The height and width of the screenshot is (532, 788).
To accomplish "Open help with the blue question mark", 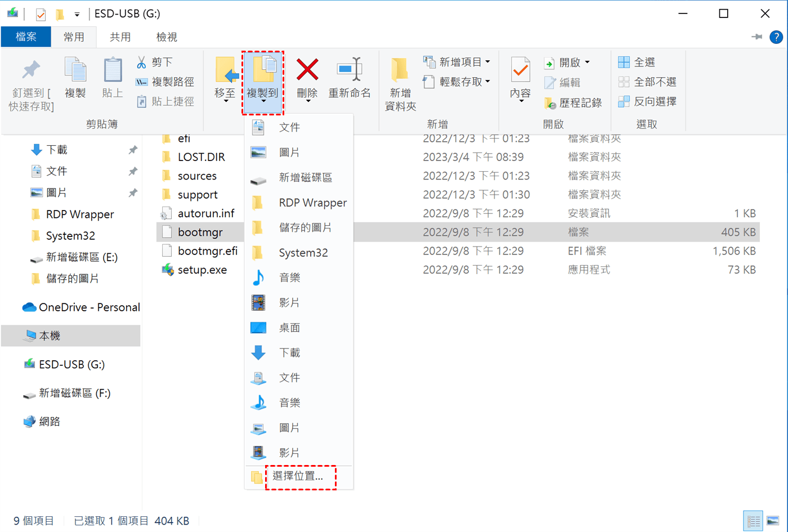I will tap(776, 37).
